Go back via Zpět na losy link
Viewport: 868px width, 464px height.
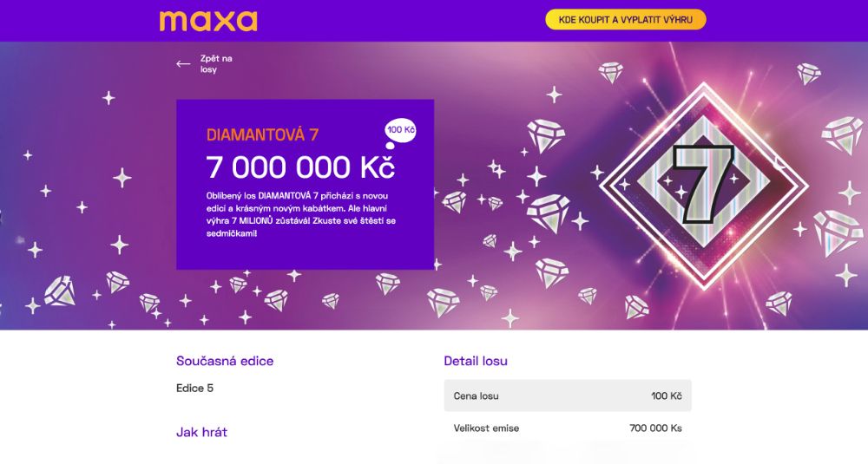(215, 64)
